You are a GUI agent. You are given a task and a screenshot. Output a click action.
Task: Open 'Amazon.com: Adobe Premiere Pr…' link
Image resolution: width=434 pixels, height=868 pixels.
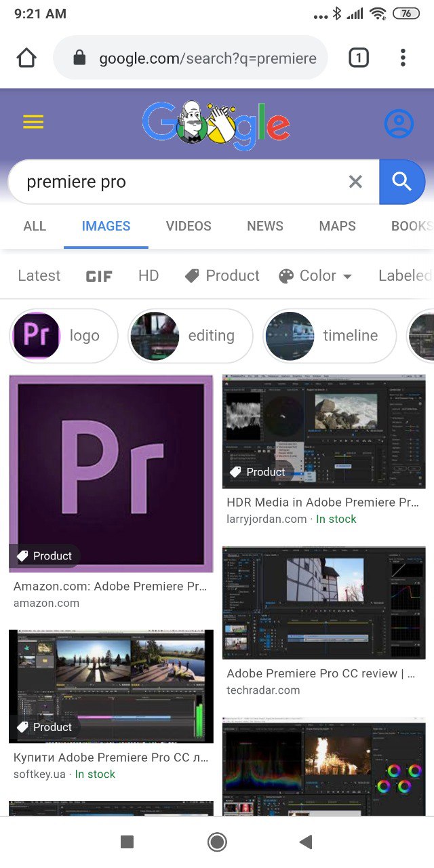(111, 586)
